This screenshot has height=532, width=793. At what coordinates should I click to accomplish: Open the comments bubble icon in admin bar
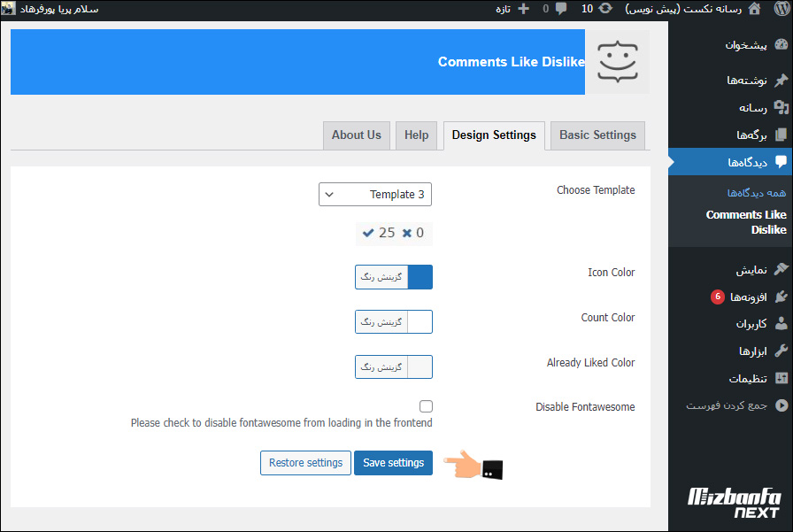pos(561,9)
